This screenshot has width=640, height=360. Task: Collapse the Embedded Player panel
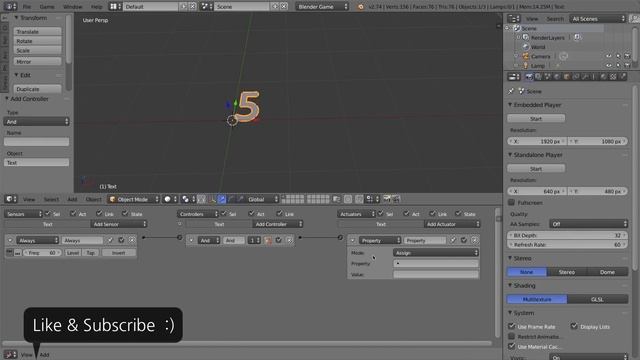[x=510, y=105]
